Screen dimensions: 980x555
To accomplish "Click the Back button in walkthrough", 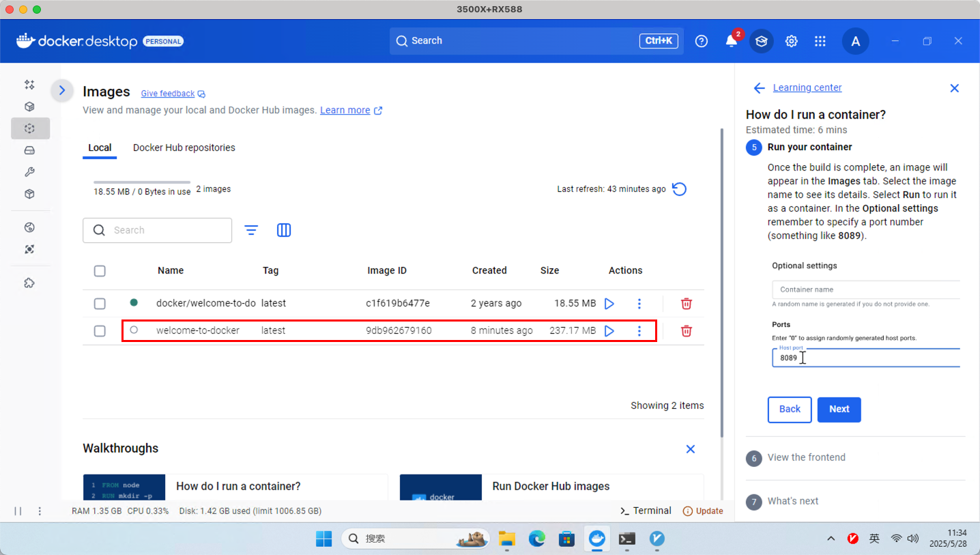I will click(790, 410).
